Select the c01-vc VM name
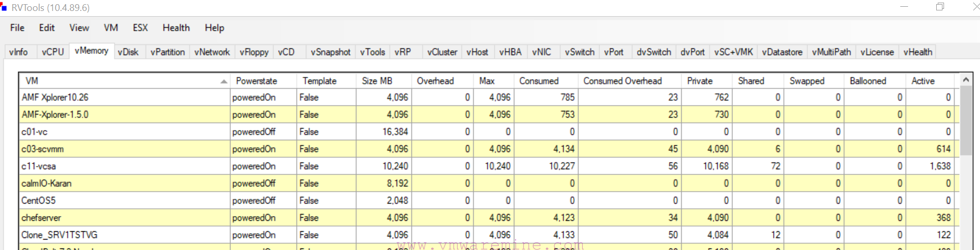Image resolution: width=980 pixels, height=250 pixels. [x=34, y=132]
